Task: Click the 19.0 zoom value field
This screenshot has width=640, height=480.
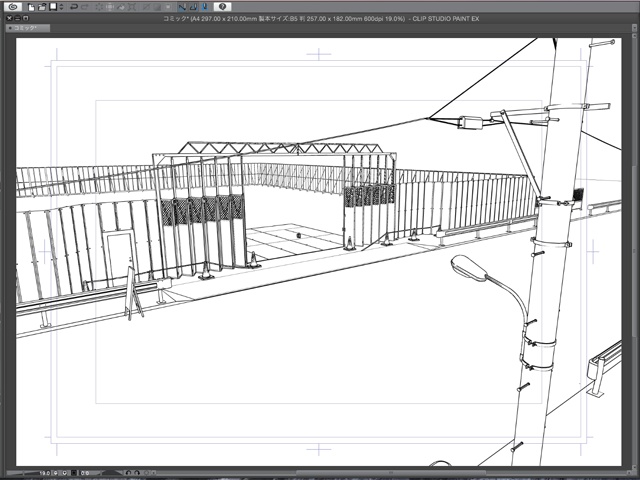Action: click(x=45, y=473)
